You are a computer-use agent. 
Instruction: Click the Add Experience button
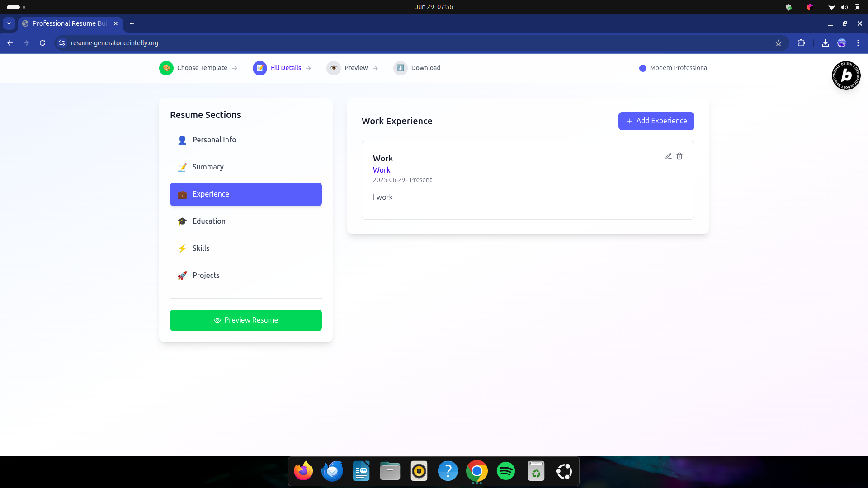coord(656,121)
